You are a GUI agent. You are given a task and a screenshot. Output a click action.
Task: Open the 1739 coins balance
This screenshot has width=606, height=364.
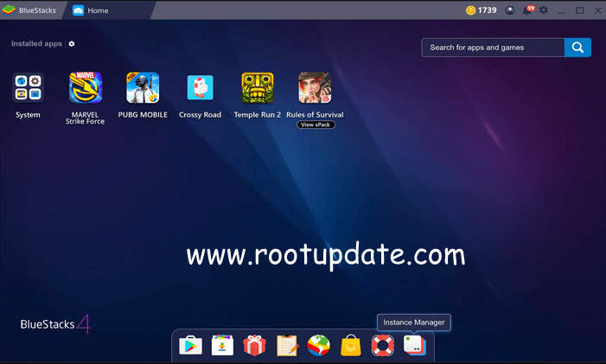482,10
